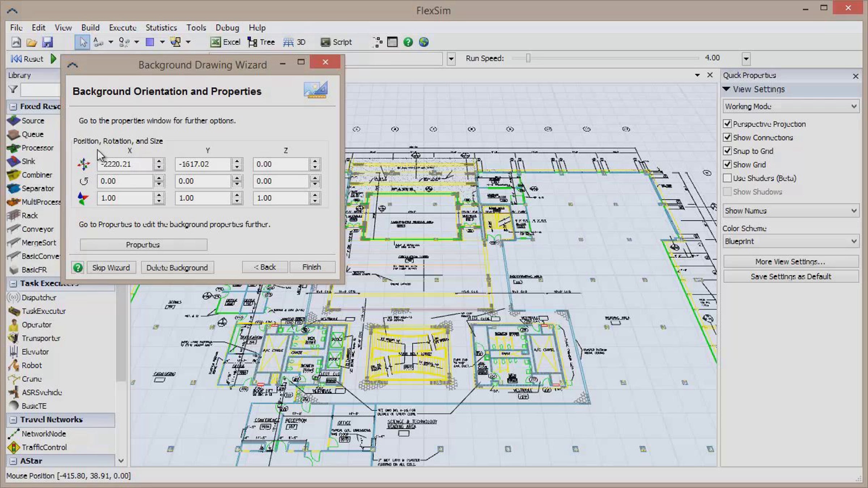Open the Tree view icon
Image resolution: width=868 pixels, height=488 pixels.
[252, 42]
